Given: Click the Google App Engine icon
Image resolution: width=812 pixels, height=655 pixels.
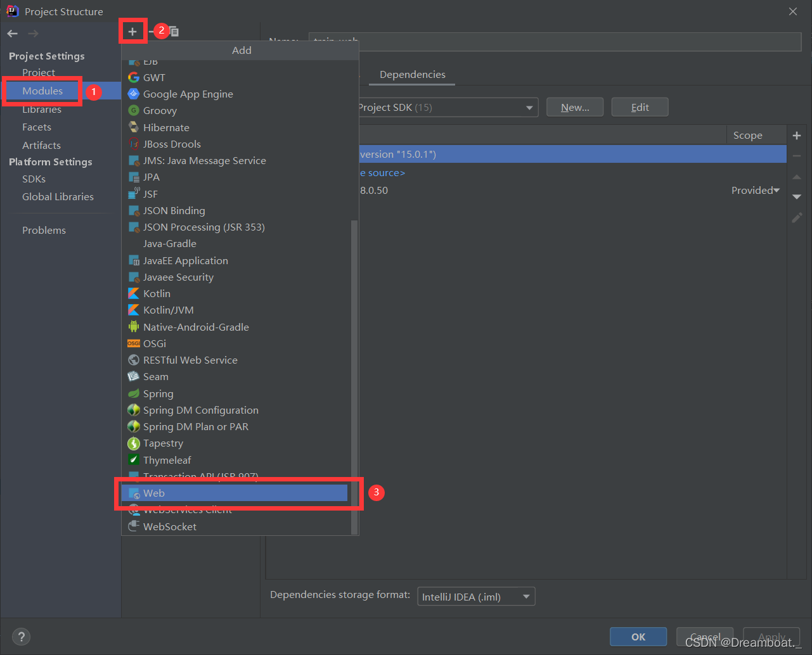Looking at the screenshot, I should pyautogui.click(x=134, y=94).
